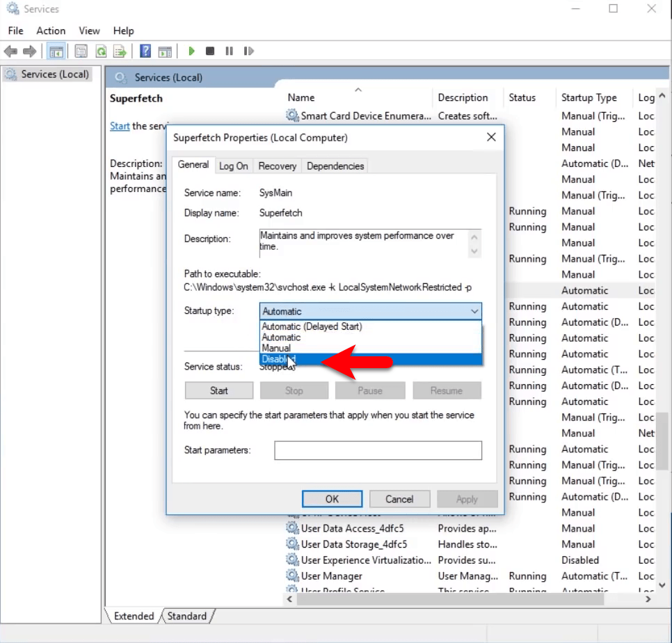Click the horizontal scrollbar left arrow
Screen dimensions: 672x643
[x=289, y=599]
